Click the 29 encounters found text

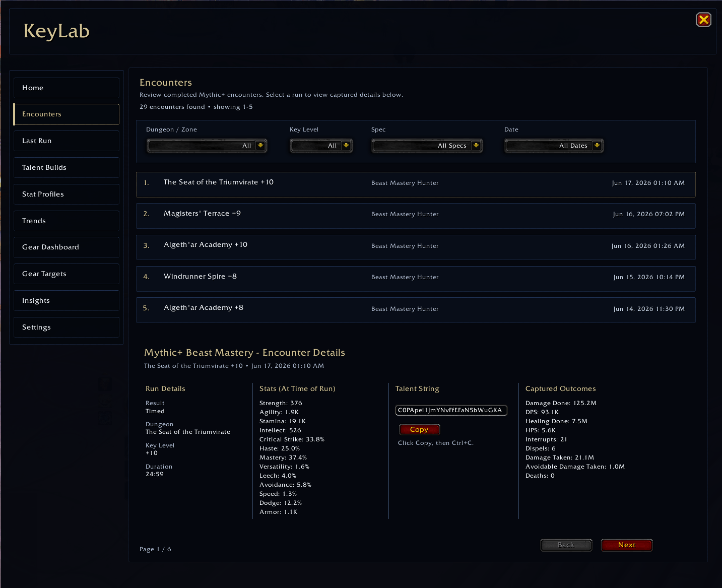(x=172, y=107)
